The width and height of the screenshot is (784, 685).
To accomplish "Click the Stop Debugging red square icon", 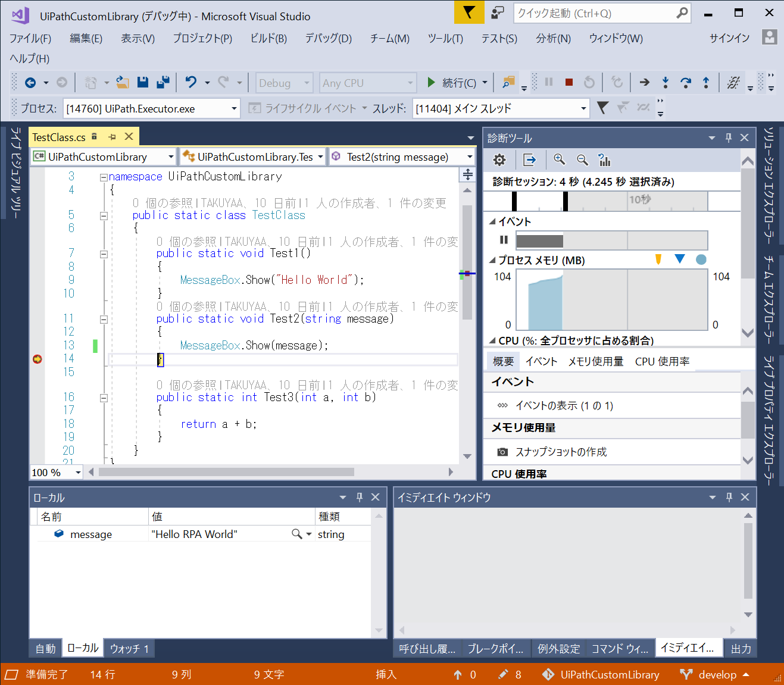I will (x=569, y=83).
